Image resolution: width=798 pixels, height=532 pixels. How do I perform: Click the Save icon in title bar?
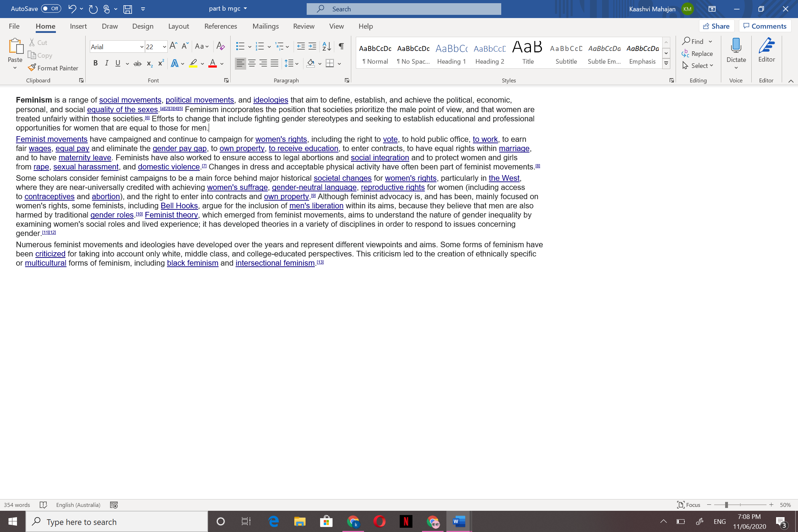[x=128, y=9]
